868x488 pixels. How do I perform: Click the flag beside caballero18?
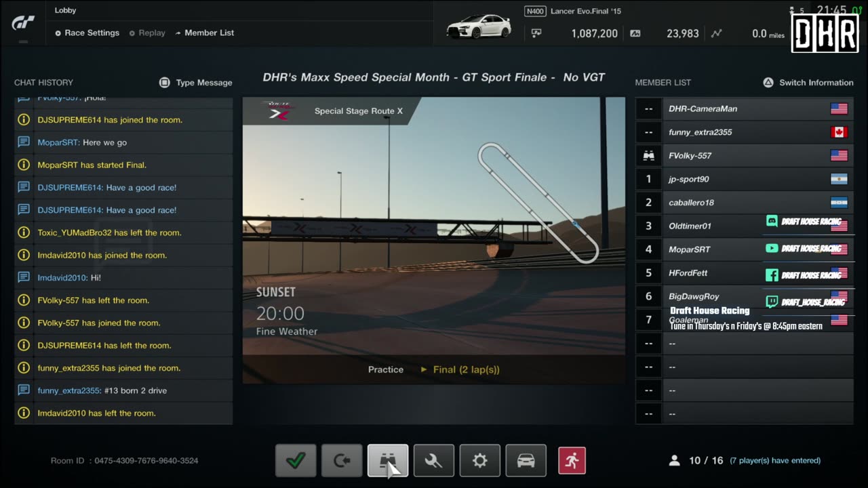coord(839,203)
